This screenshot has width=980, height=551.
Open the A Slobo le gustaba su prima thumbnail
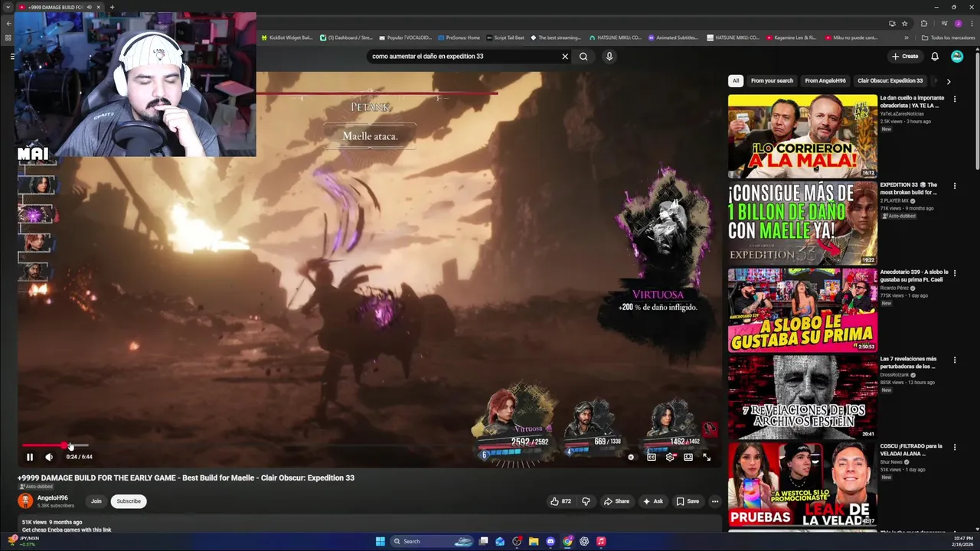802,310
